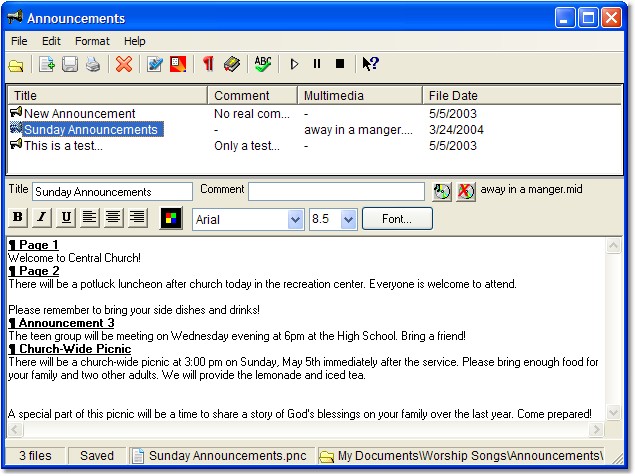Open the red and yellow background icon
Screen dimensions: 635x476
coord(178,64)
